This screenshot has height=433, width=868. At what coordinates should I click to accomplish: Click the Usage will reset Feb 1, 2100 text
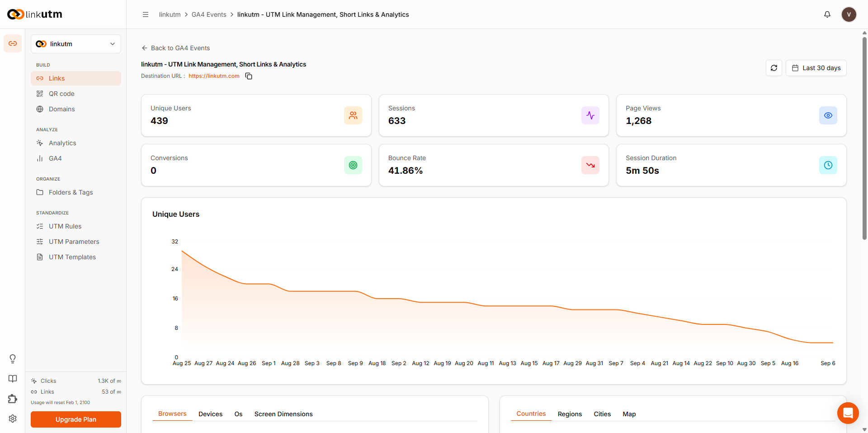point(60,402)
